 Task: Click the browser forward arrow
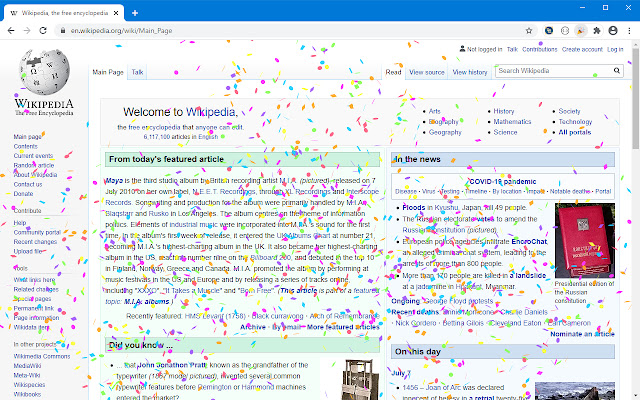pyautogui.click(x=27, y=31)
